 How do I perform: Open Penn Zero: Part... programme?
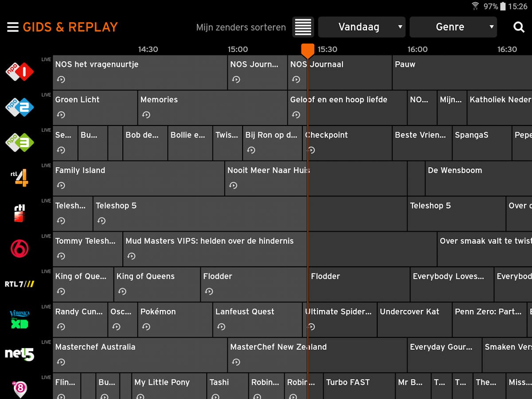[489, 320]
